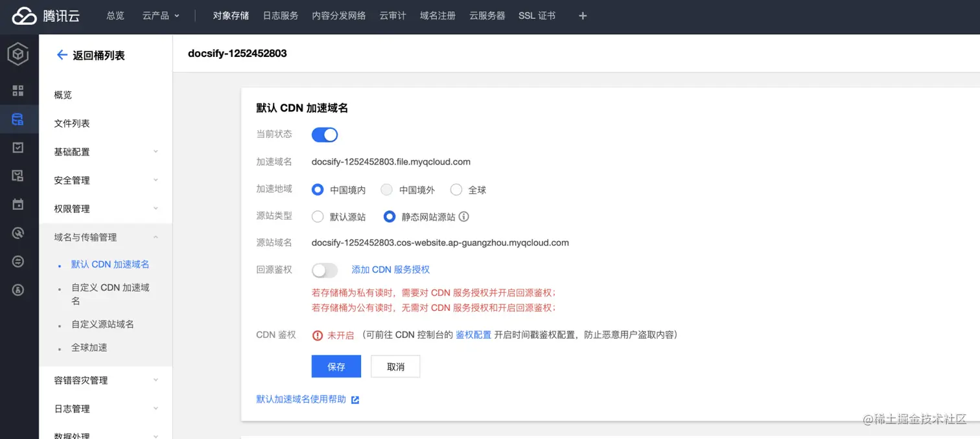Click the info icon next to 静态网站源站
Image resolution: width=980 pixels, height=439 pixels.
[x=464, y=217]
